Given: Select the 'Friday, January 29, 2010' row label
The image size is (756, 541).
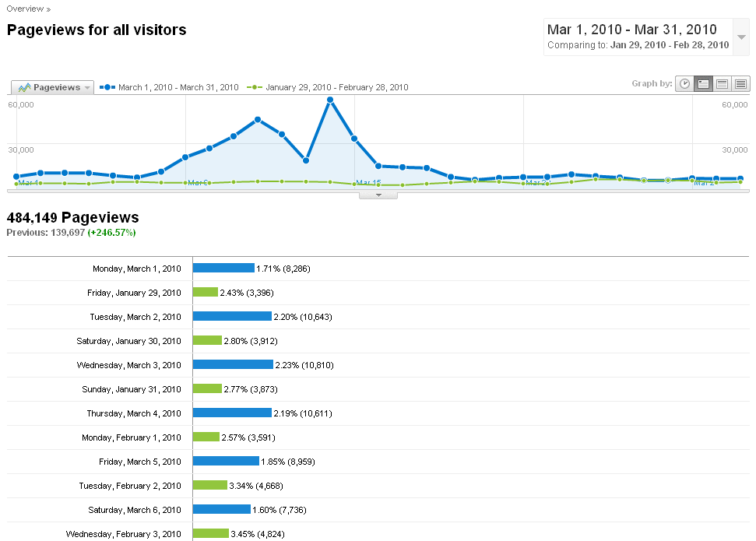Looking at the screenshot, I should [x=134, y=293].
